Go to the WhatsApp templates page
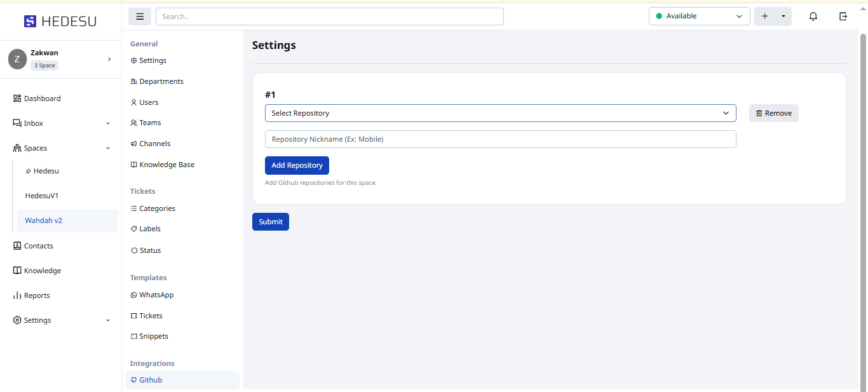Image resolution: width=868 pixels, height=392 pixels. tap(156, 295)
